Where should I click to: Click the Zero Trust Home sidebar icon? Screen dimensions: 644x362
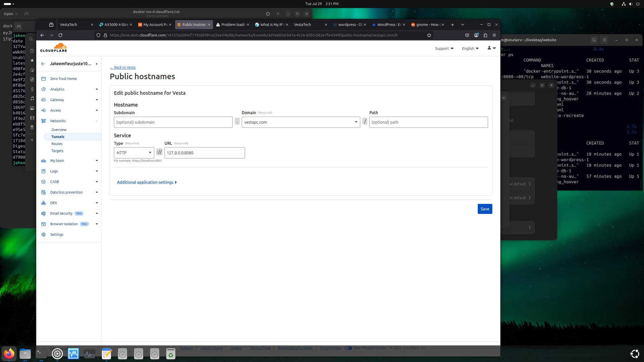pyautogui.click(x=44, y=79)
